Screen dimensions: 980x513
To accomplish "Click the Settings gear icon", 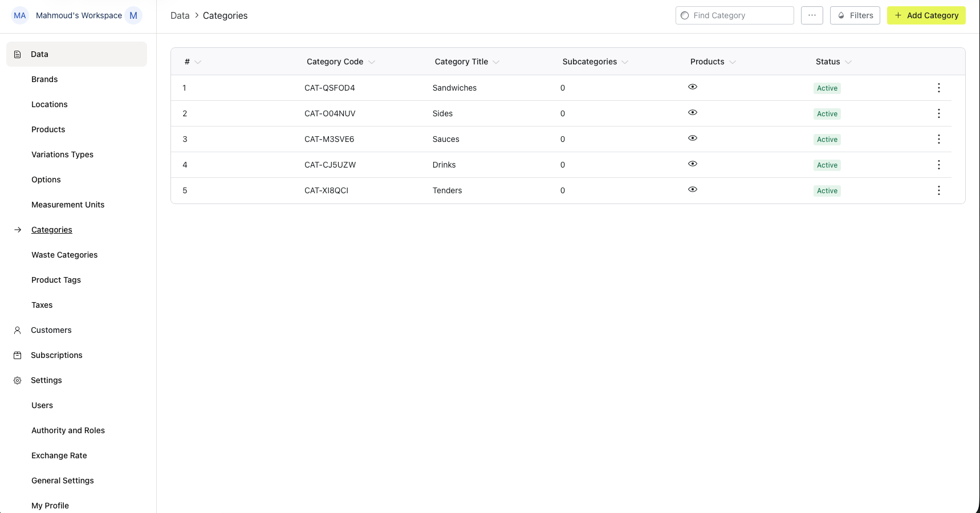I will click(x=18, y=380).
